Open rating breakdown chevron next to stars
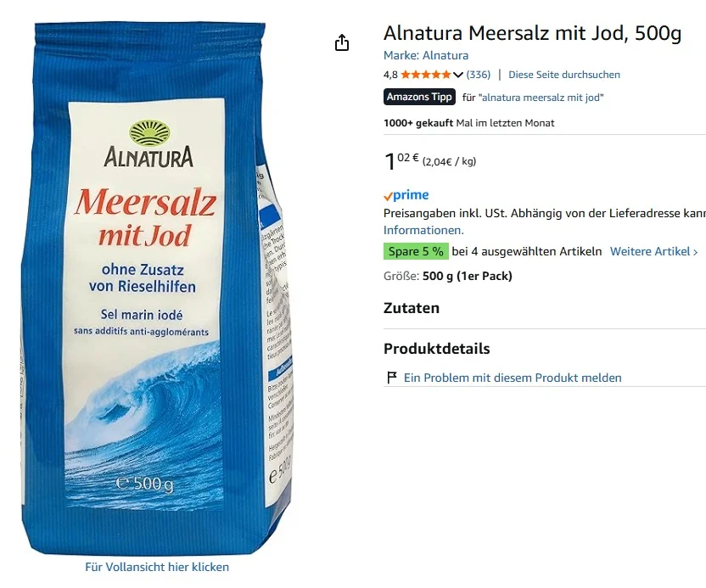Viewport: 706px width, 588px height. (x=458, y=75)
